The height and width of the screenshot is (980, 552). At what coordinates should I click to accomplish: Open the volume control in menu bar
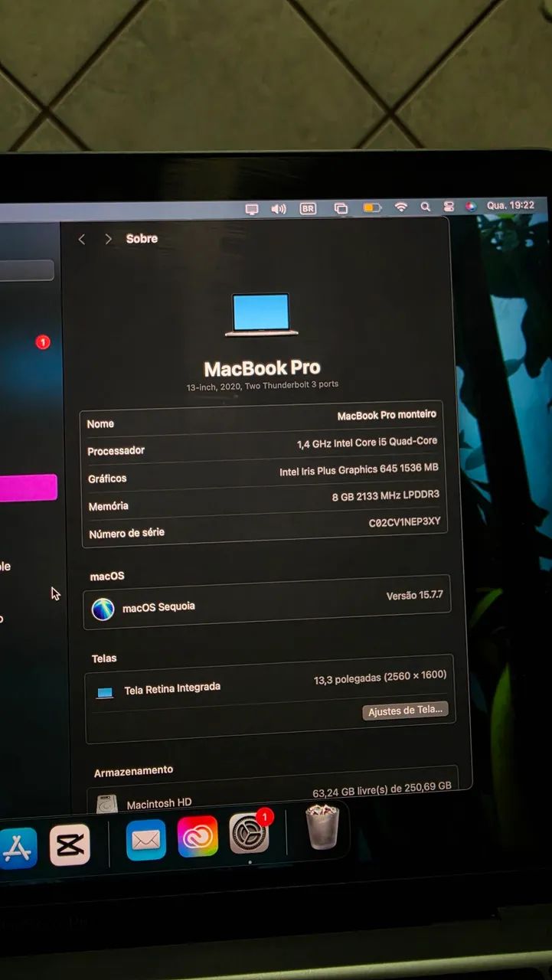pos(279,209)
